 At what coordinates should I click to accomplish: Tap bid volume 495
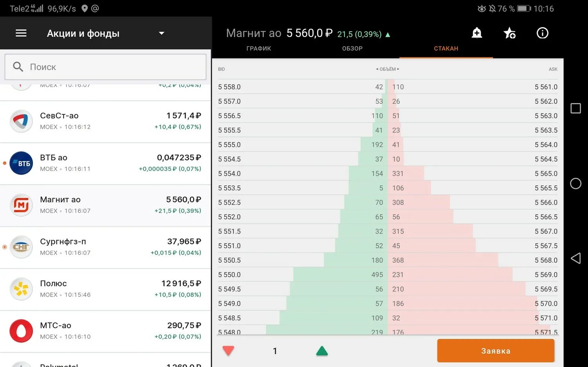pos(377,275)
